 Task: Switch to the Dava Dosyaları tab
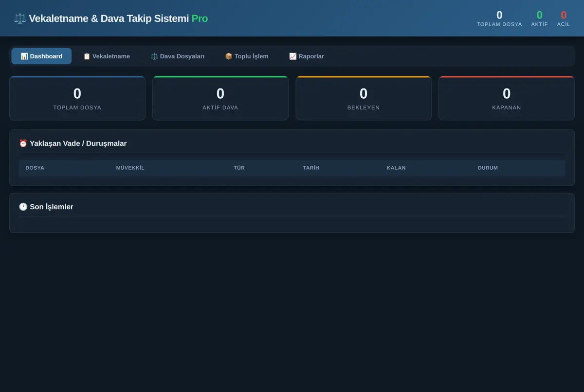pyautogui.click(x=178, y=56)
